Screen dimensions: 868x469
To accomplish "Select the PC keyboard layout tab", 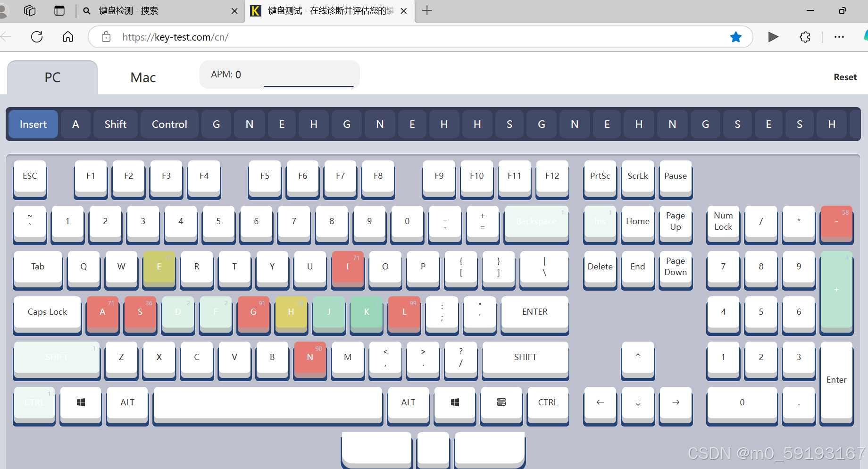I will pos(52,77).
